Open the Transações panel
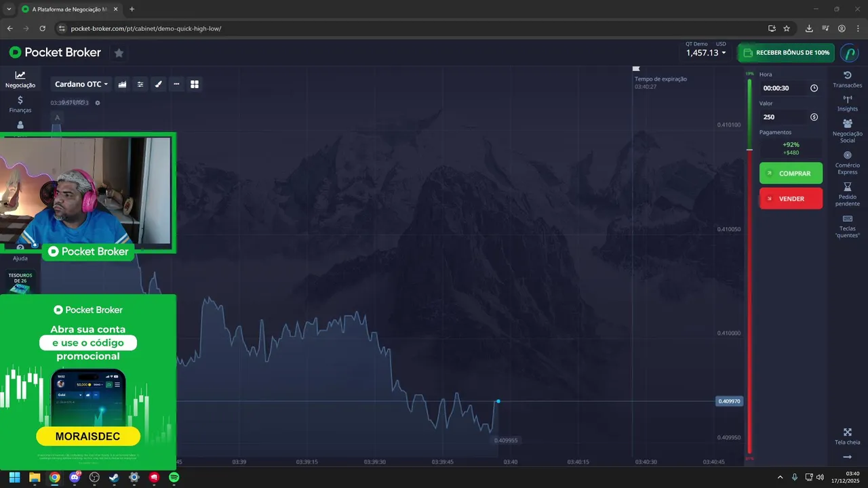Screen dimensions: 868x488 coord(848,80)
